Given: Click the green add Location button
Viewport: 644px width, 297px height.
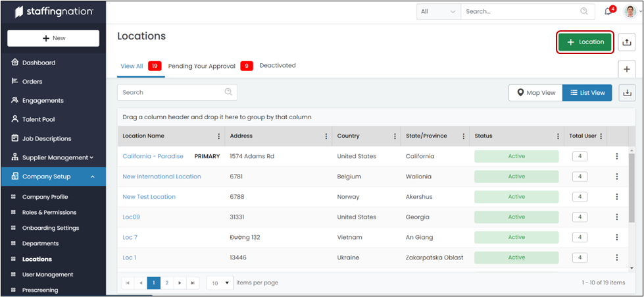Looking at the screenshot, I should coord(585,42).
